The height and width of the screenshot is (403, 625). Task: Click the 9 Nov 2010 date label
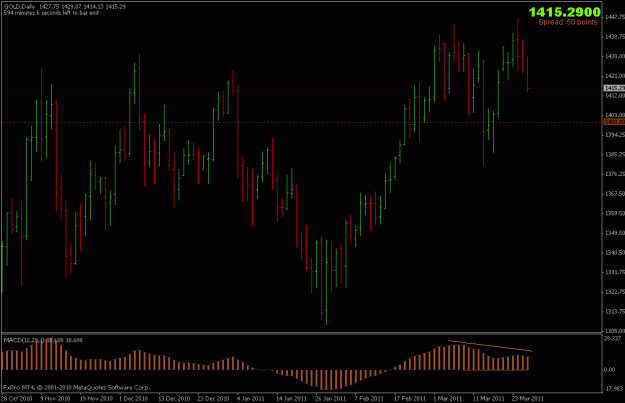click(55, 398)
